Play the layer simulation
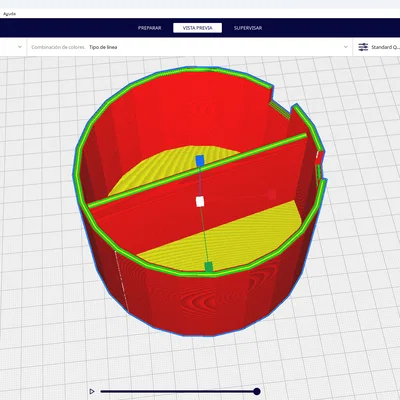The width and height of the screenshot is (400, 400). (92, 391)
